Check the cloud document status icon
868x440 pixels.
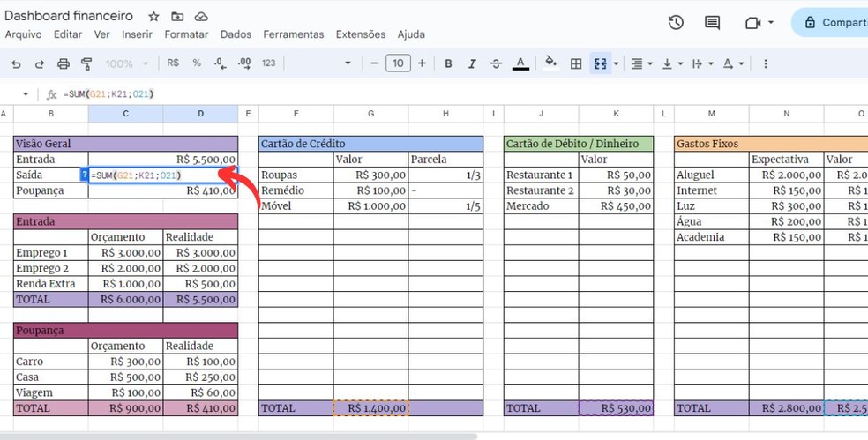(201, 16)
